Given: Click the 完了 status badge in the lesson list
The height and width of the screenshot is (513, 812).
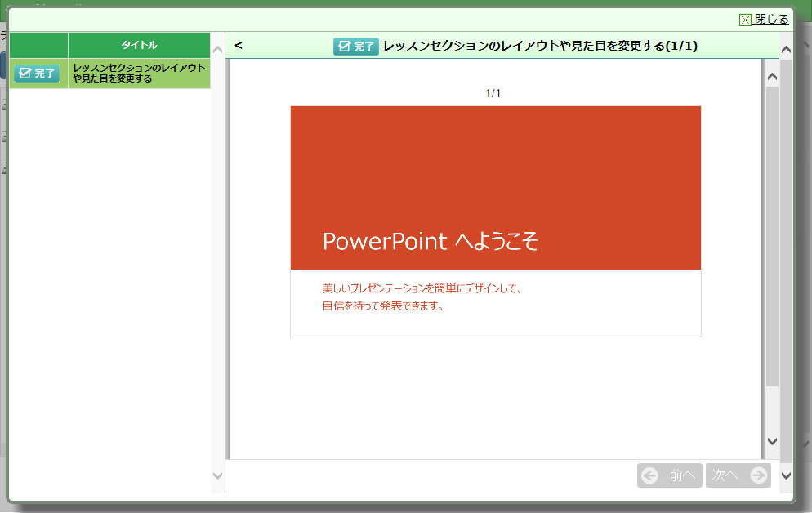Looking at the screenshot, I should (37, 74).
